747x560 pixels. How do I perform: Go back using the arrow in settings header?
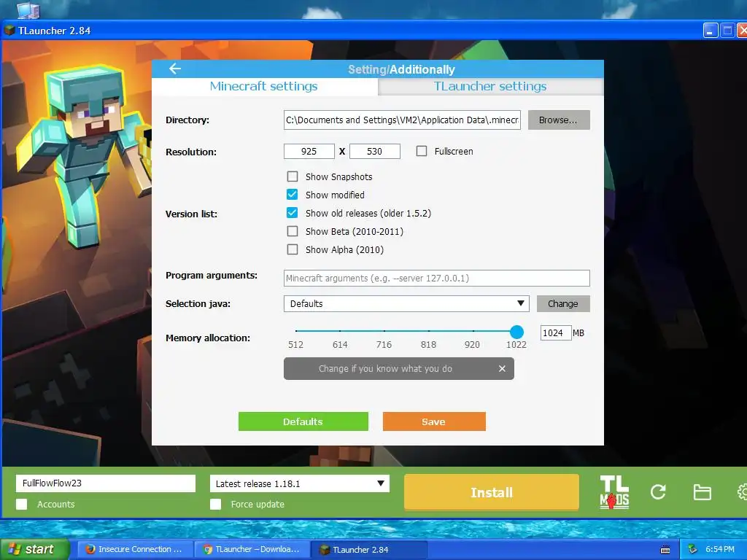click(x=175, y=69)
